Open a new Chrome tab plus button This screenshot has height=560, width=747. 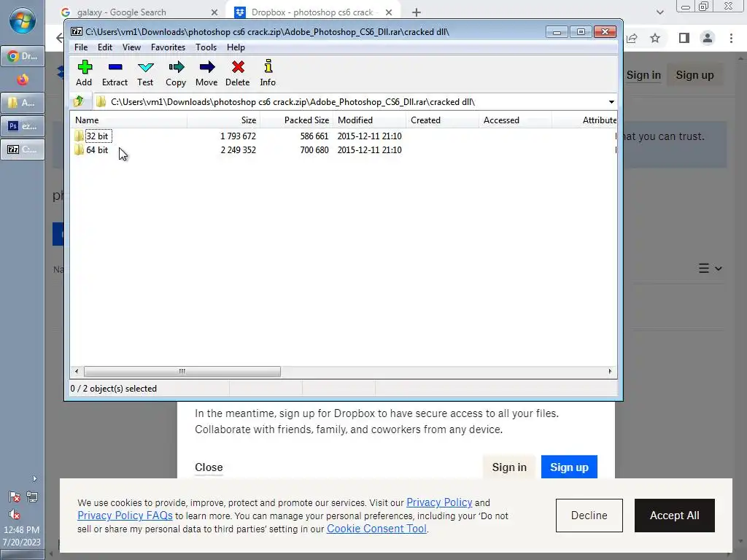(x=417, y=12)
